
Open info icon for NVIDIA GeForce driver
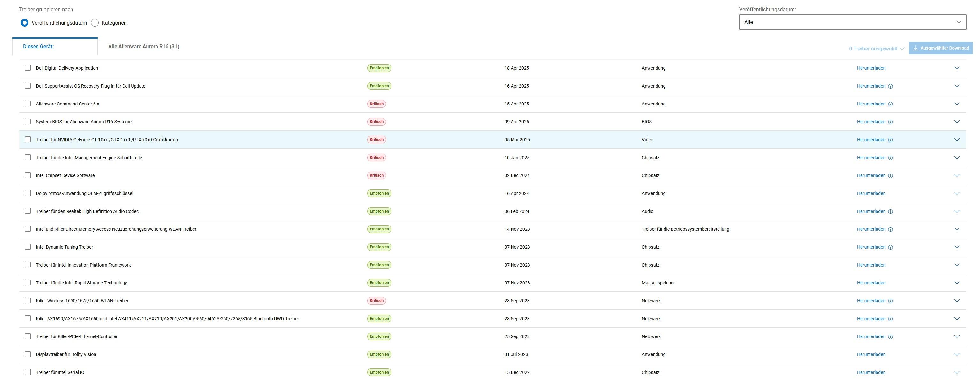click(890, 140)
